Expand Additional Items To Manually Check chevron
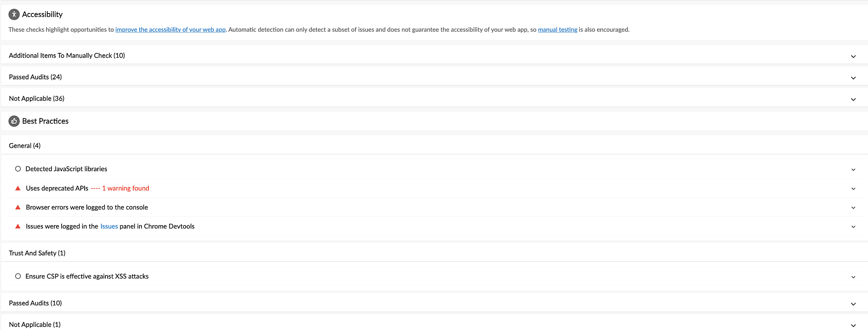 [853, 56]
